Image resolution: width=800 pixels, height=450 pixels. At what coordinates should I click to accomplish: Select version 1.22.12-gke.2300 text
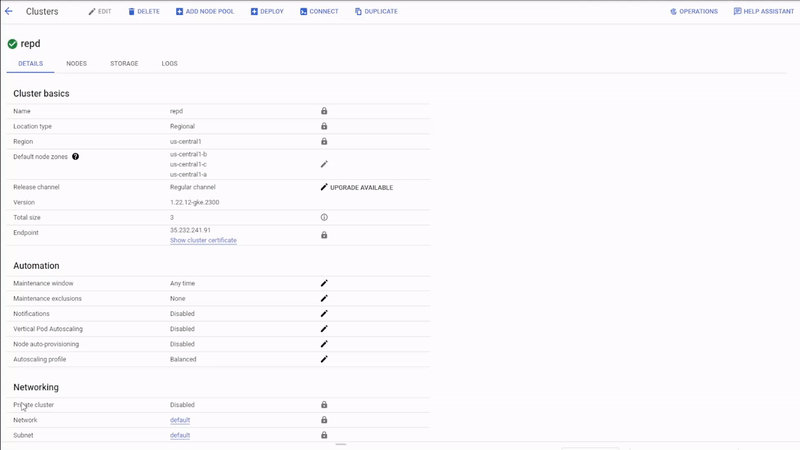tap(194, 203)
